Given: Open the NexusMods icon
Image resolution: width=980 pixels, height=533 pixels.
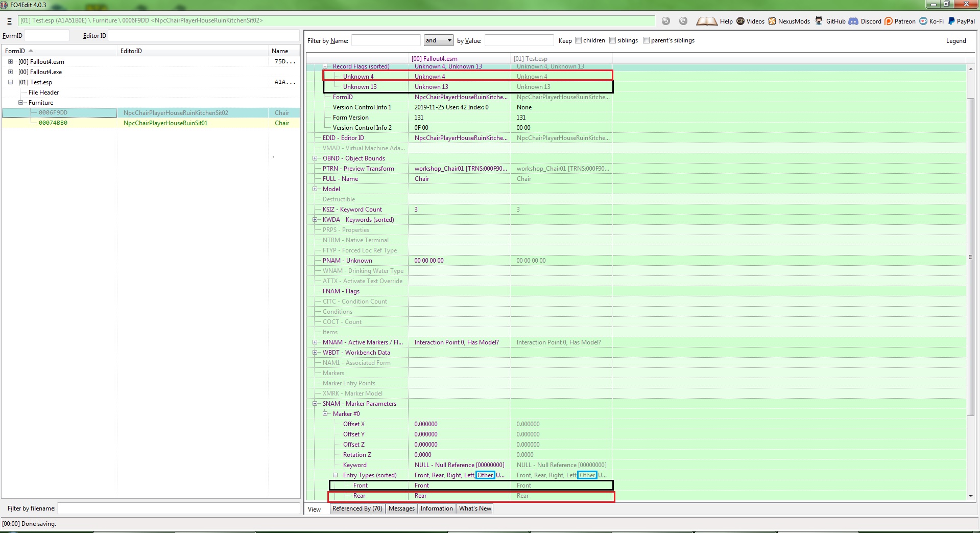Looking at the screenshot, I should coord(772,21).
